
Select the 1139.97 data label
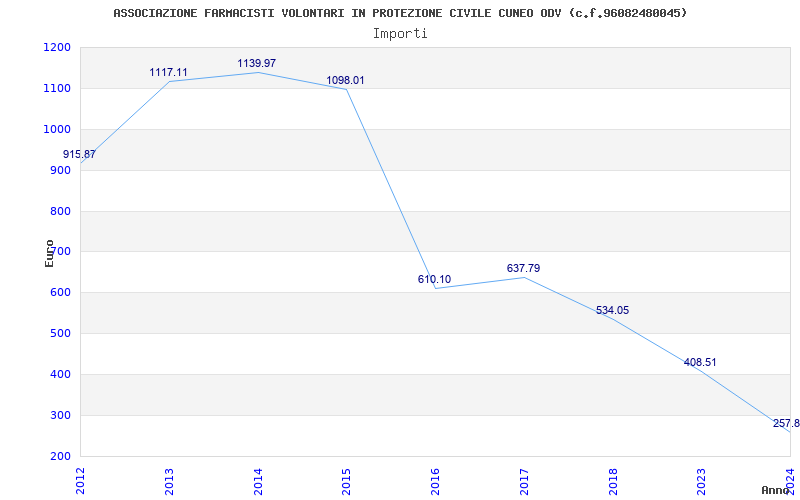pos(257,63)
